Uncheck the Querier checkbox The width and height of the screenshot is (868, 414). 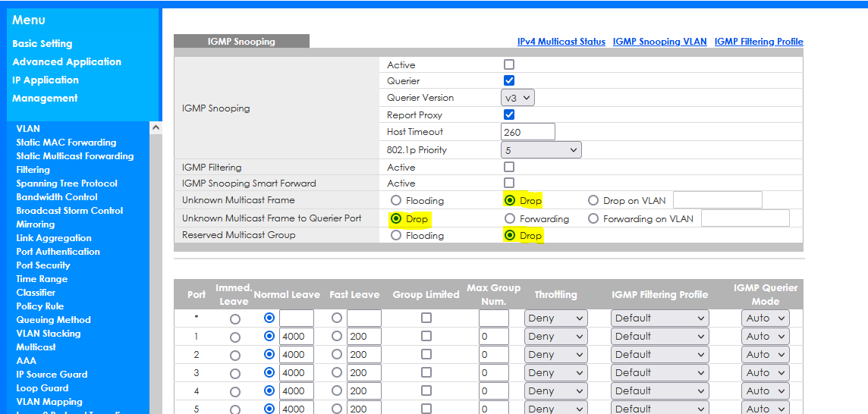509,80
